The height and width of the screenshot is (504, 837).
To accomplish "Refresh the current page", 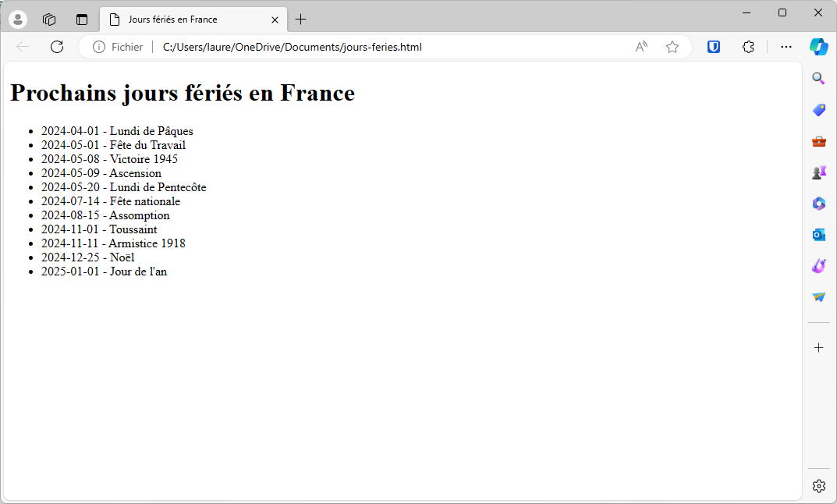I will [x=57, y=47].
